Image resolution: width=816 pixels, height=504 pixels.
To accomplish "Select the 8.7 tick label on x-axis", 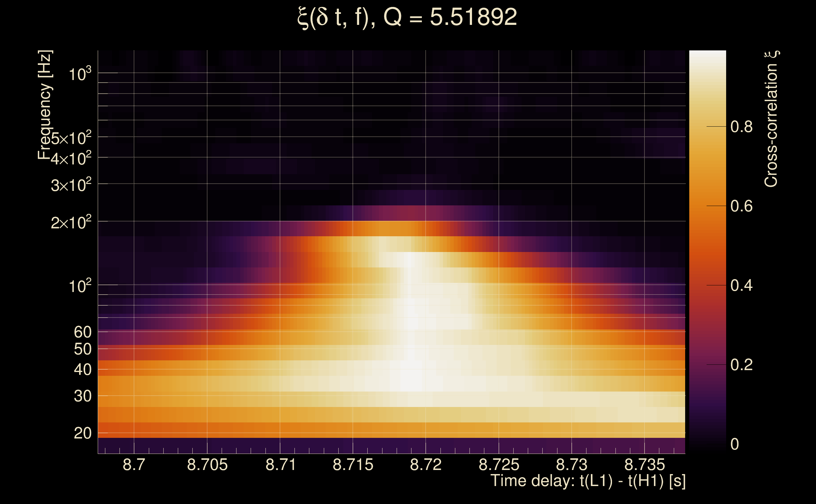I will (x=134, y=465).
